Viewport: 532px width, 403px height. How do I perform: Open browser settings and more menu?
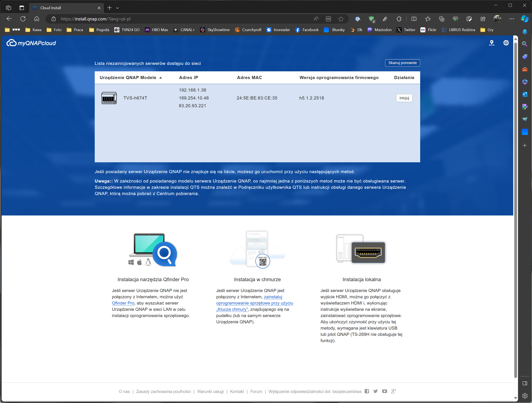[x=512, y=19]
